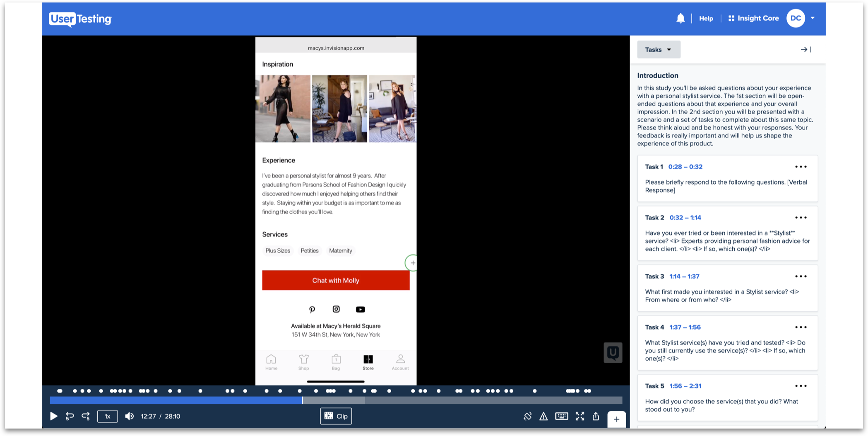Screen dimensions: 868x436
Task: Switch to Insight Core
Action: [753, 18]
